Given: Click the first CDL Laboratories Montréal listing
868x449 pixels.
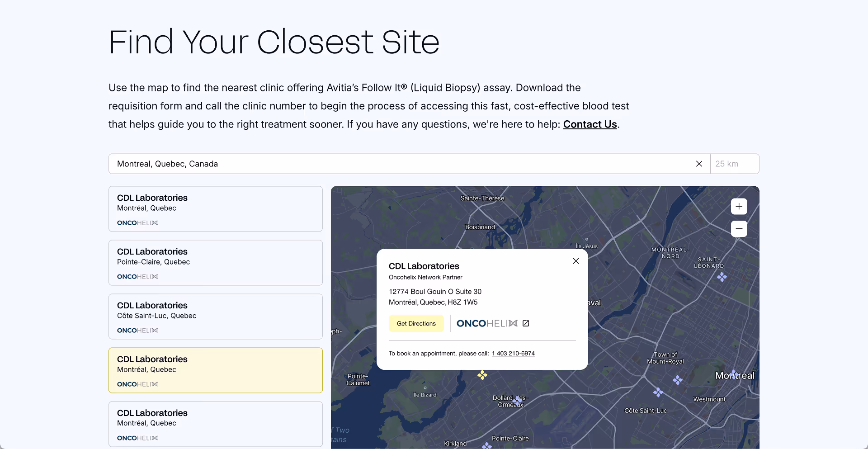Looking at the screenshot, I should click(x=215, y=208).
